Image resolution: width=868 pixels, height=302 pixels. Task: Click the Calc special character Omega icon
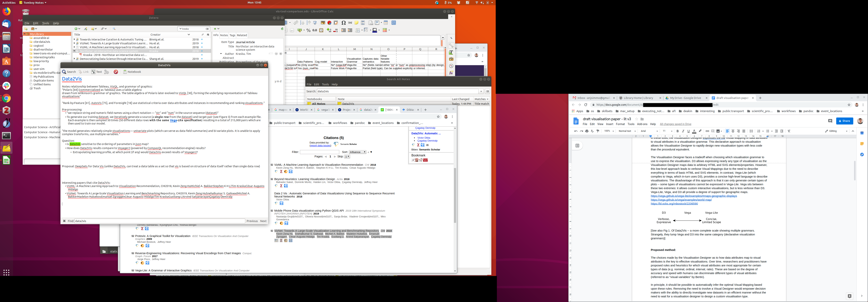[343, 23]
